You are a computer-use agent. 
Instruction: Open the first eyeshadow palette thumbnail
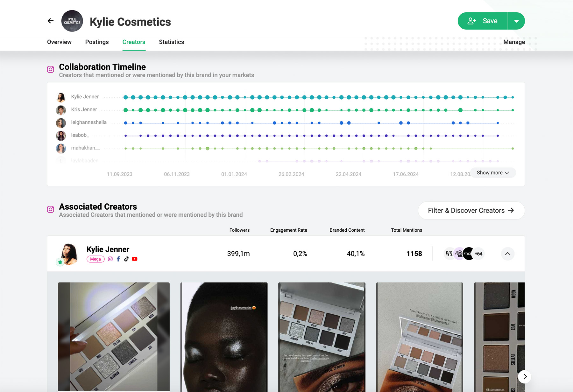tap(114, 337)
